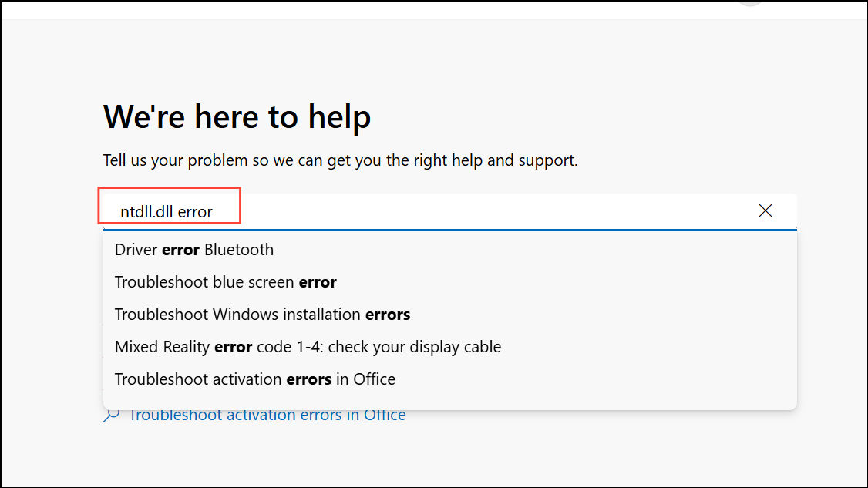The width and height of the screenshot is (868, 488).
Task: Click the suggestion mentioning your display cable
Action: 308,346
